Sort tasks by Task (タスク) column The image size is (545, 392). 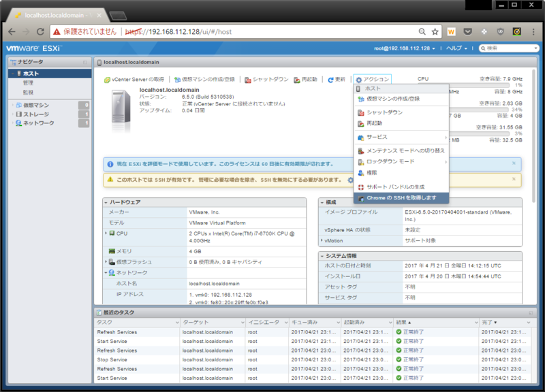(x=138, y=322)
